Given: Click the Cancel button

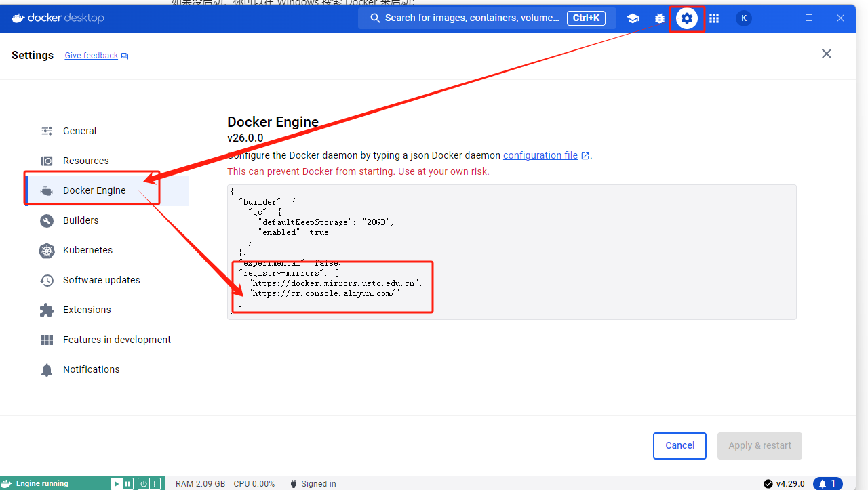Looking at the screenshot, I should click(679, 446).
